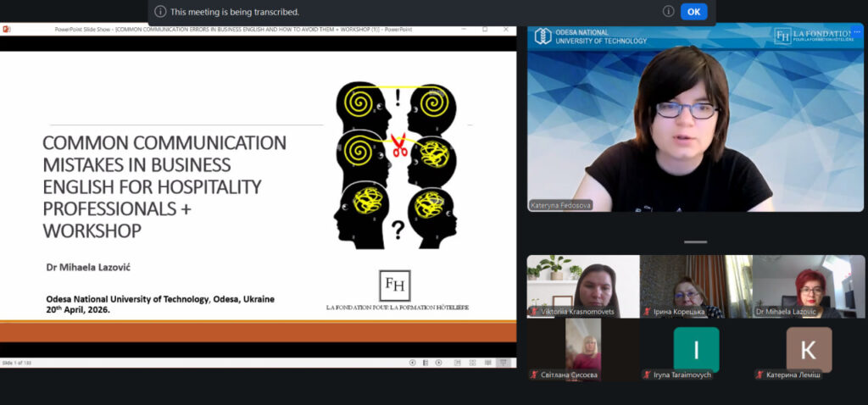The width and height of the screenshot is (868, 405).
Task: Select Катерина Леміш's avatar tile with letter K
Action: click(809, 349)
